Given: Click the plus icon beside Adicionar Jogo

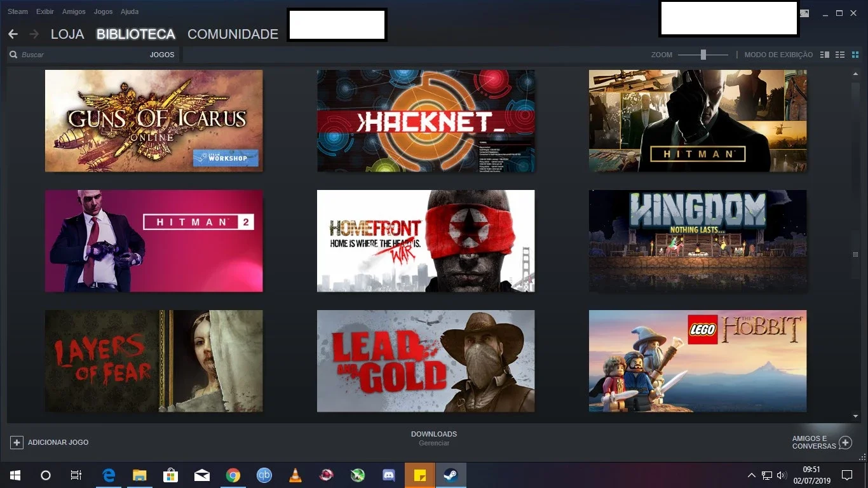Looking at the screenshot, I should coord(17,442).
